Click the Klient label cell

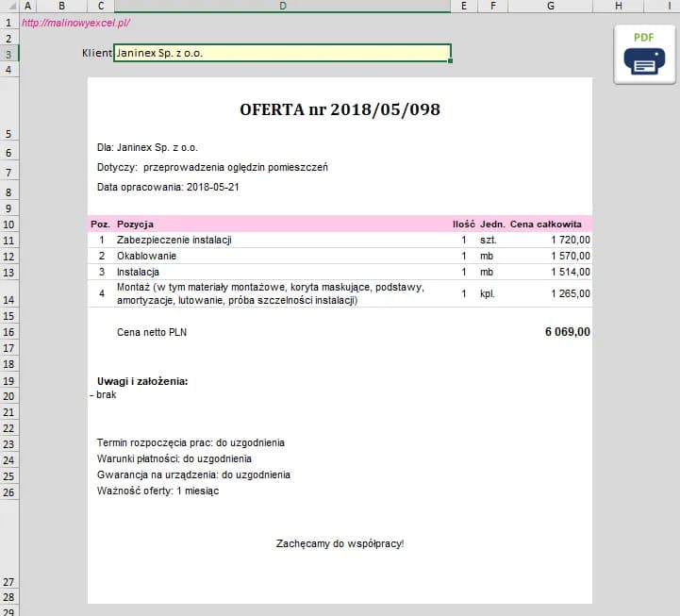tap(97, 54)
